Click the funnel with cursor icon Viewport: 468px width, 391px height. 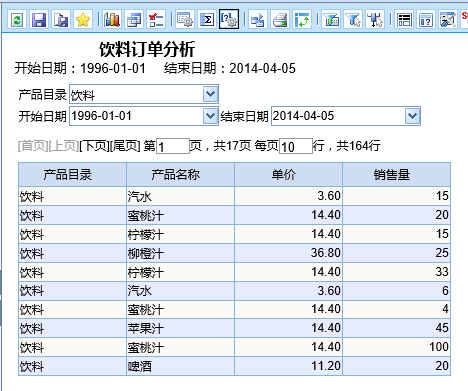[353, 20]
